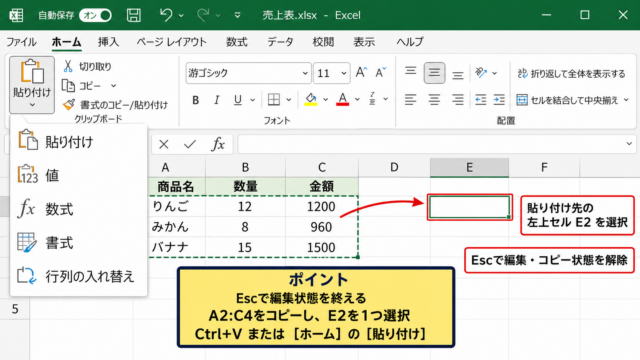640x360 pixels.
Task: Click the Undo arrow icon
Action: 166,15
